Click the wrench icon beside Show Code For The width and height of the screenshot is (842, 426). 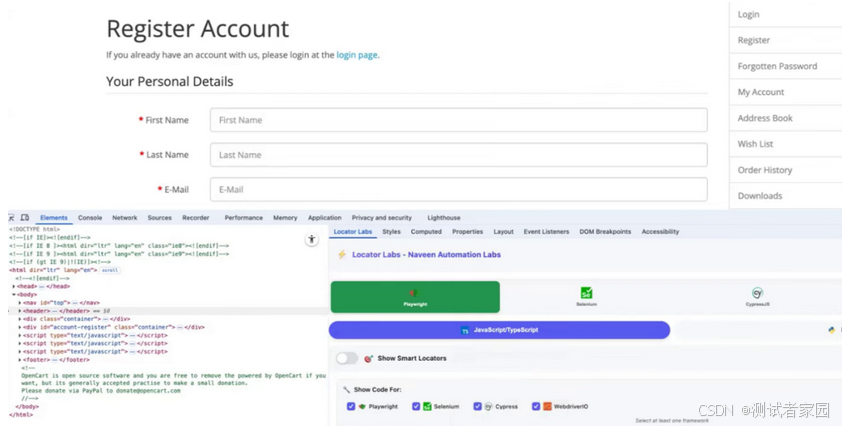coord(346,389)
